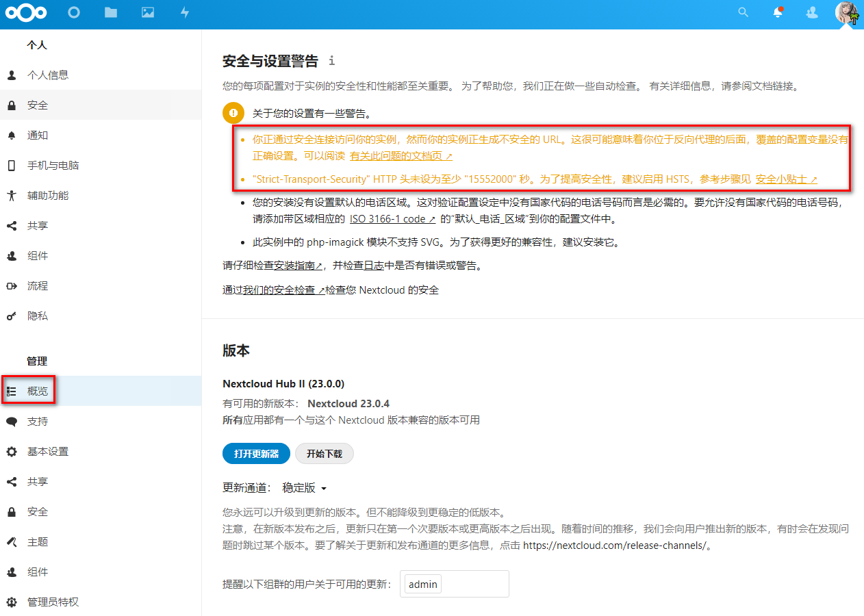Open the Photos app icon
Viewport: 864px width, 616px height.
pyautogui.click(x=147, y=13)
